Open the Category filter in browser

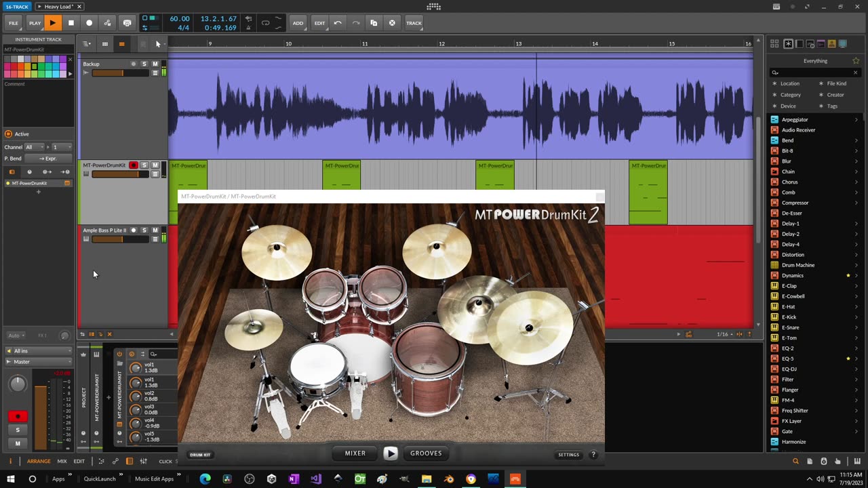(790, 95)
